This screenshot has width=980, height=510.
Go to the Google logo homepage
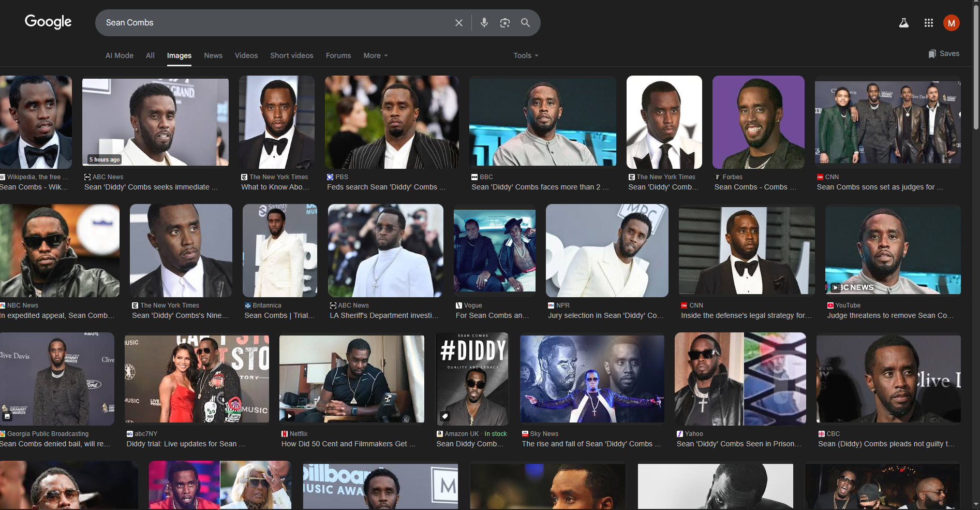point(48,22)
